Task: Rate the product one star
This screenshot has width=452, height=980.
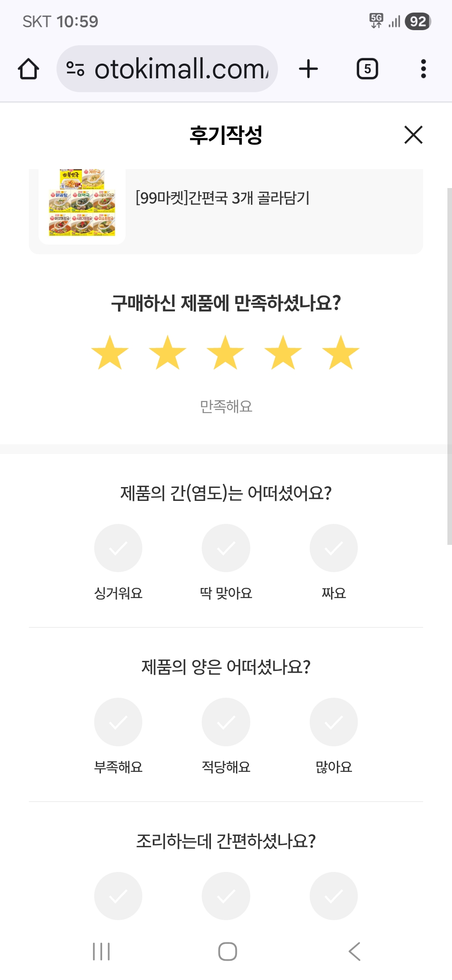Action: pos(110,353)
